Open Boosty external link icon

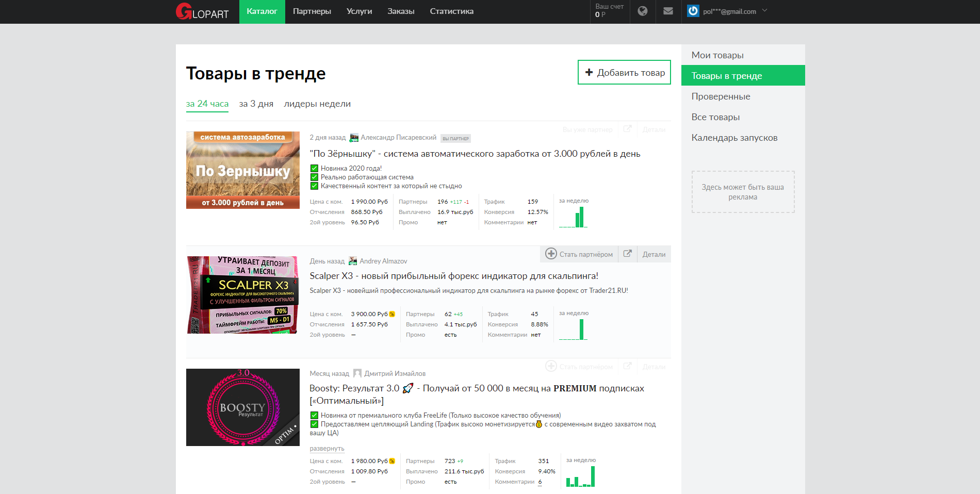pyautogui.click(x=628, y=366)
